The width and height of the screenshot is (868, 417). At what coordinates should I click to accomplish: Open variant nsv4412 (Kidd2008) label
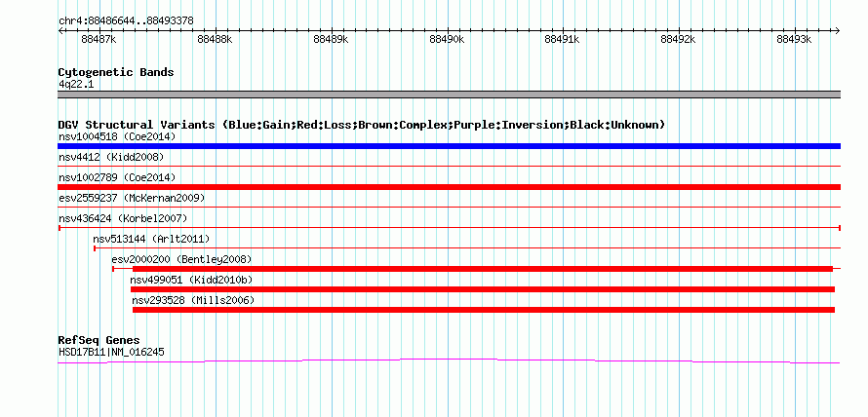(111, 157)
